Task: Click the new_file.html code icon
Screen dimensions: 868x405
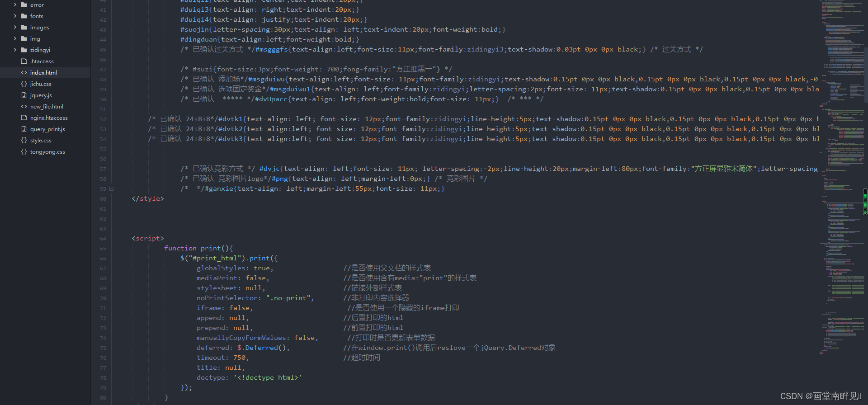Action: coord(24,106)
